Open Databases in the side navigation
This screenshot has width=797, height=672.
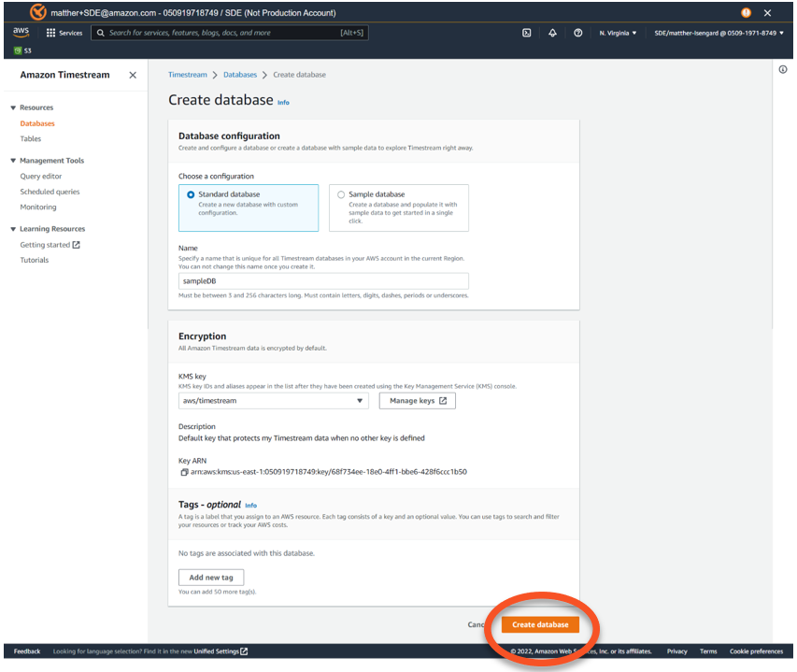pos(37,123)
